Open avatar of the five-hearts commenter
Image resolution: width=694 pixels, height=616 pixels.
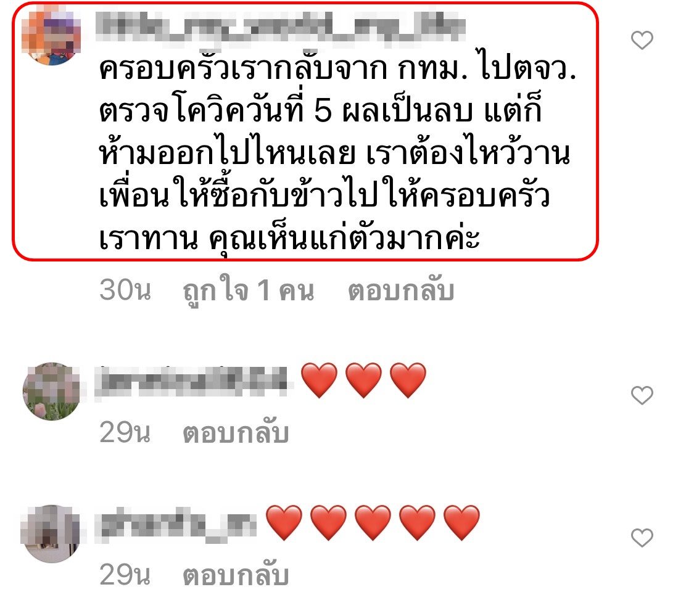tap(51, 534)
